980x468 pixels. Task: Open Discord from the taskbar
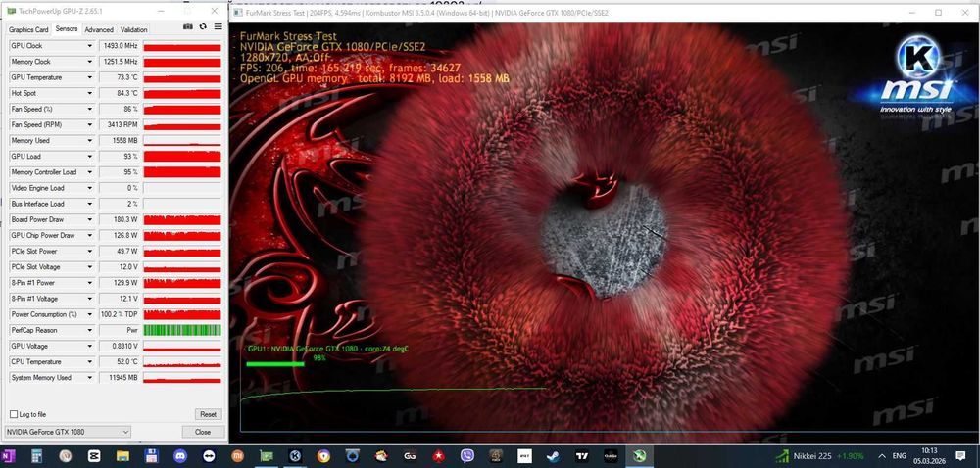(180, 456)
